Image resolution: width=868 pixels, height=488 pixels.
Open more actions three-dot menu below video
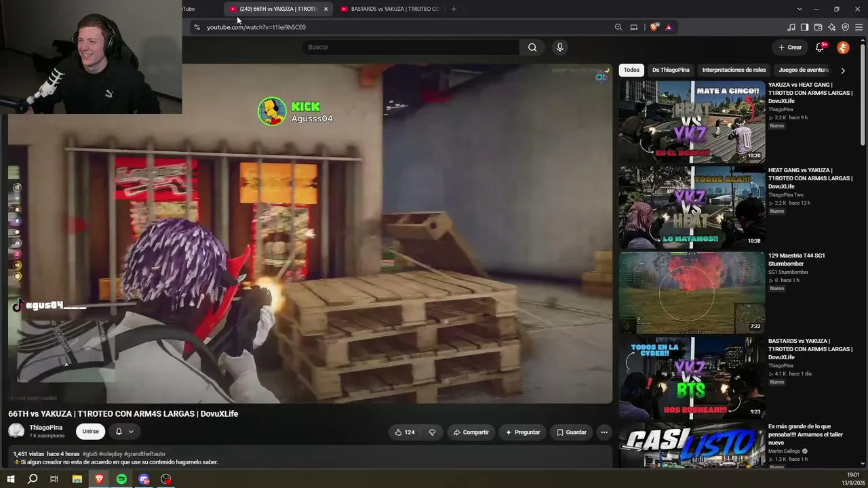604,432
